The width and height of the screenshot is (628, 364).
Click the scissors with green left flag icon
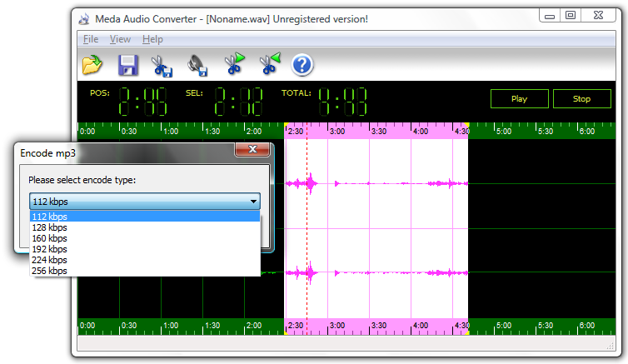pos(271,63)
